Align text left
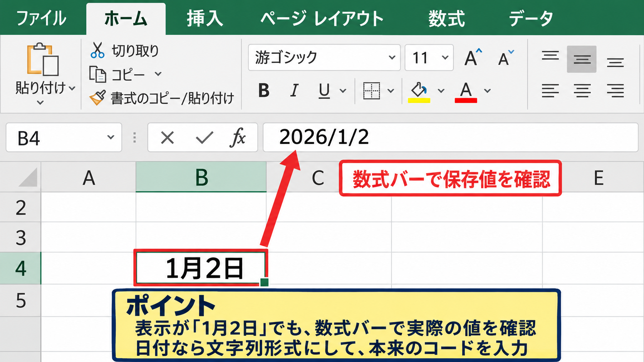This screenshot has height=362, width=644. (550, 91)
